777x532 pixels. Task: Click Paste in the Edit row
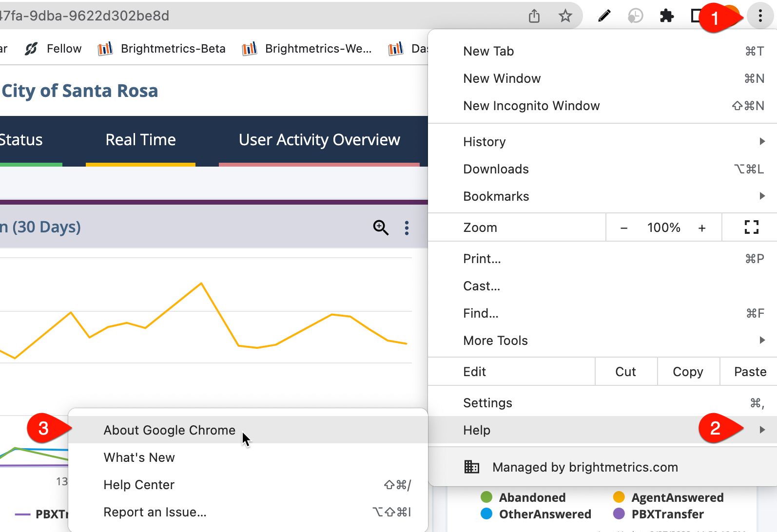(750, 372)
